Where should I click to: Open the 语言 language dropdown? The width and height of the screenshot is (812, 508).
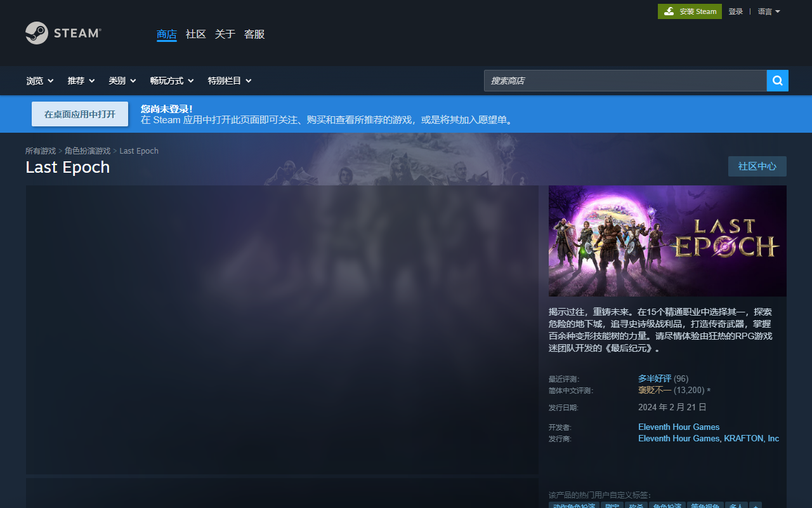coord(769,11)
